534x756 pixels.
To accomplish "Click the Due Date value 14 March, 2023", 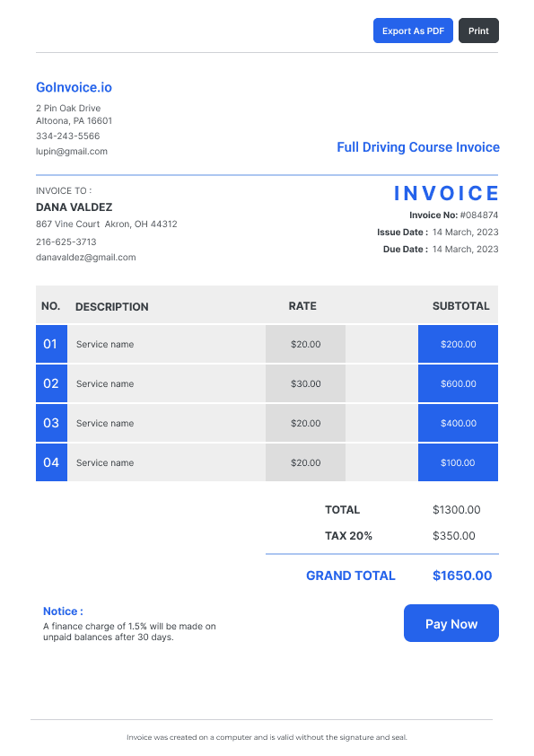I will coord(465,250).
